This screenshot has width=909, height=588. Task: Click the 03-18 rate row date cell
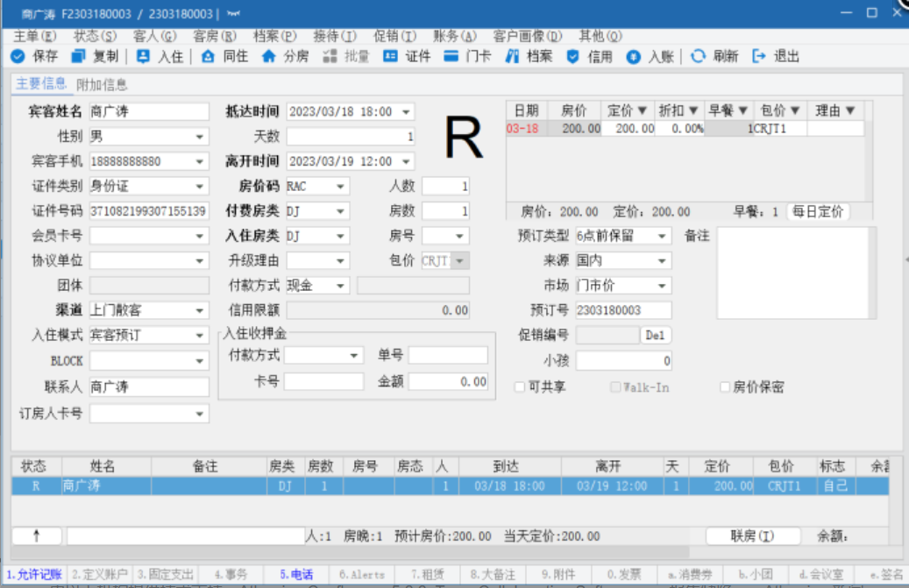tap(523, 129)
